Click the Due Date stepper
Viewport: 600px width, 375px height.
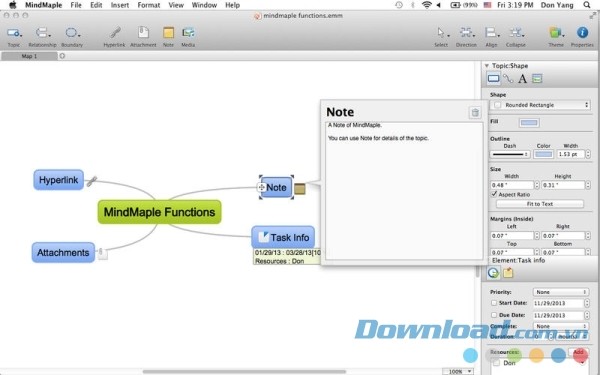[x=587, y=315]
